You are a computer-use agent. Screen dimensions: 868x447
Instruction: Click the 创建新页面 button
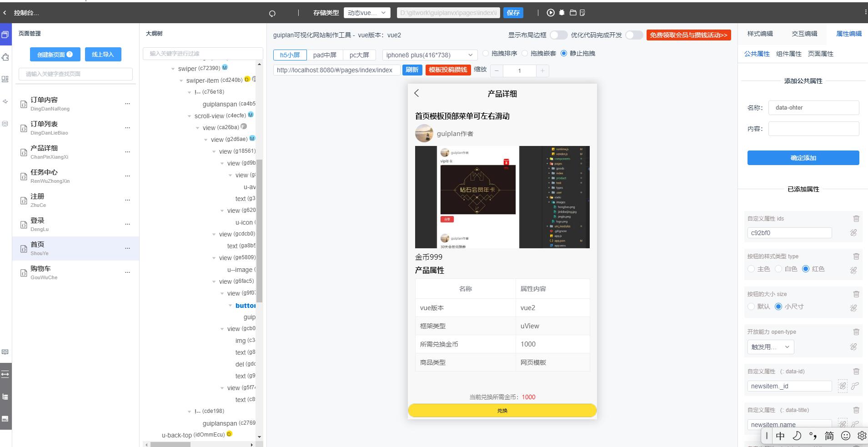[x=55, y=54]
